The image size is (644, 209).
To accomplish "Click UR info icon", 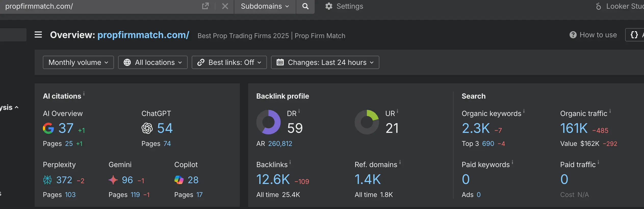I will coord(397,111).
